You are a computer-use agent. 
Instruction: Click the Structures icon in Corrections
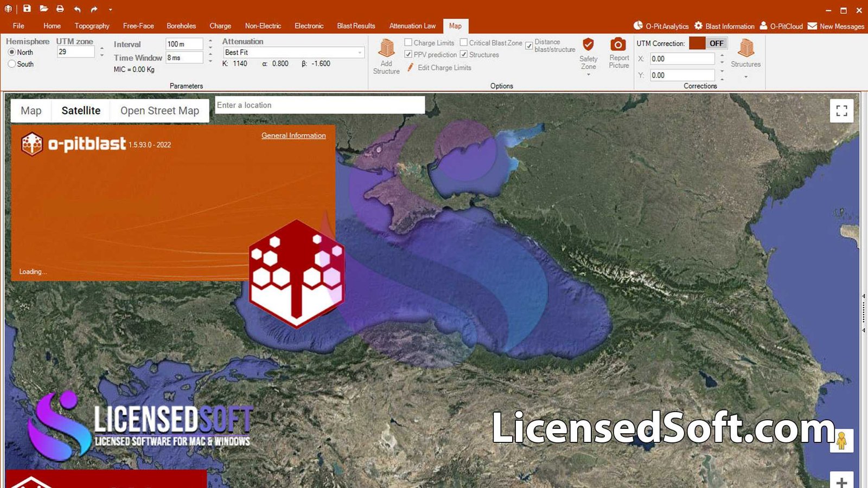[745, 49]
